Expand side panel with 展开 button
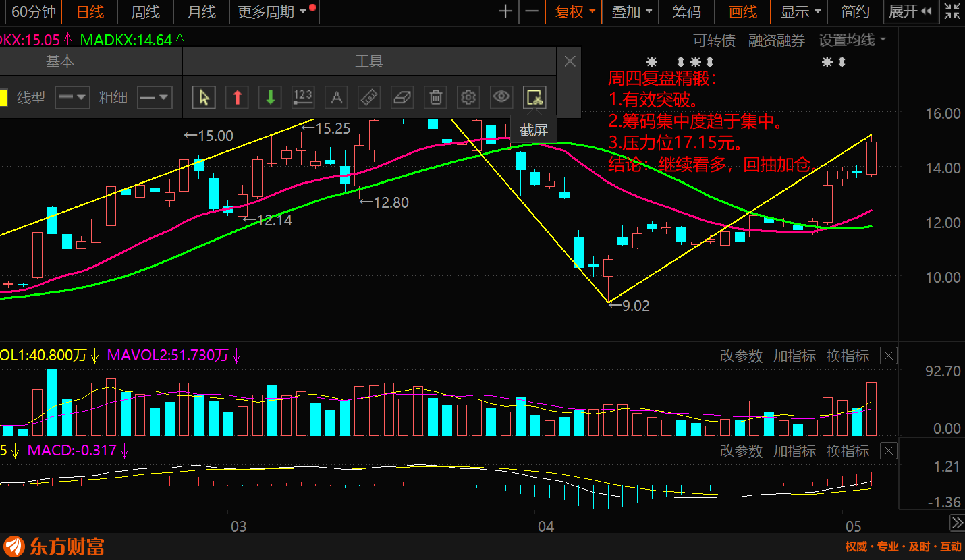Screen dimensions: 965x560 point(910,11)
